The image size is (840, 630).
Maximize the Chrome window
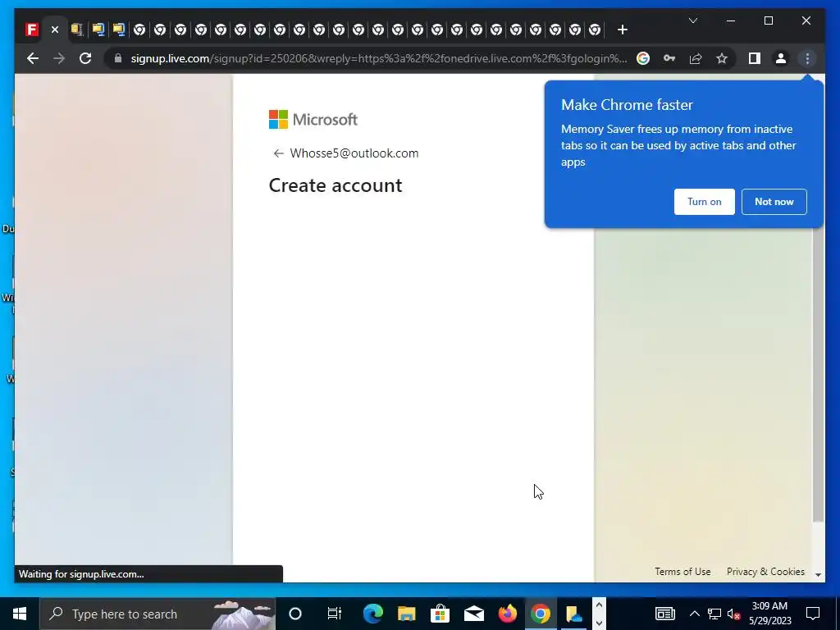coord(768,21)
